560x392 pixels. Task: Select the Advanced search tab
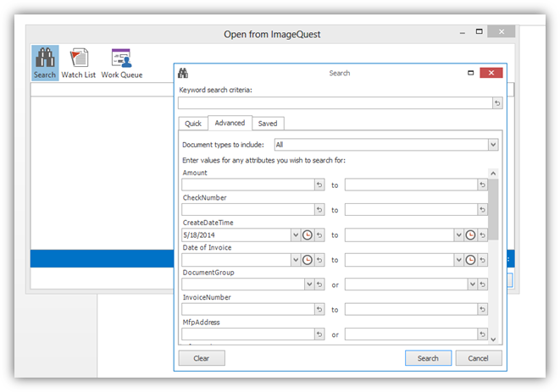230,123
